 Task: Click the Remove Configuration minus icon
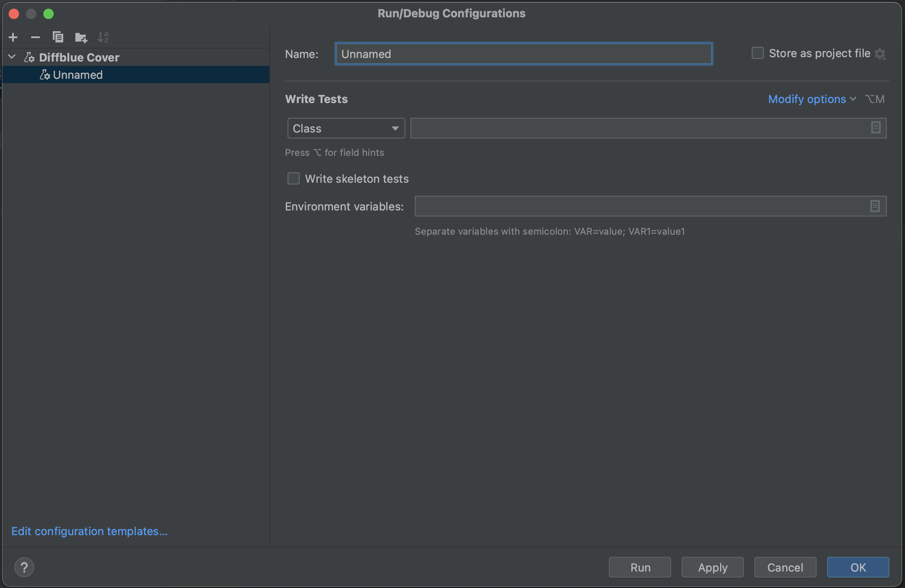click(36, 37)
